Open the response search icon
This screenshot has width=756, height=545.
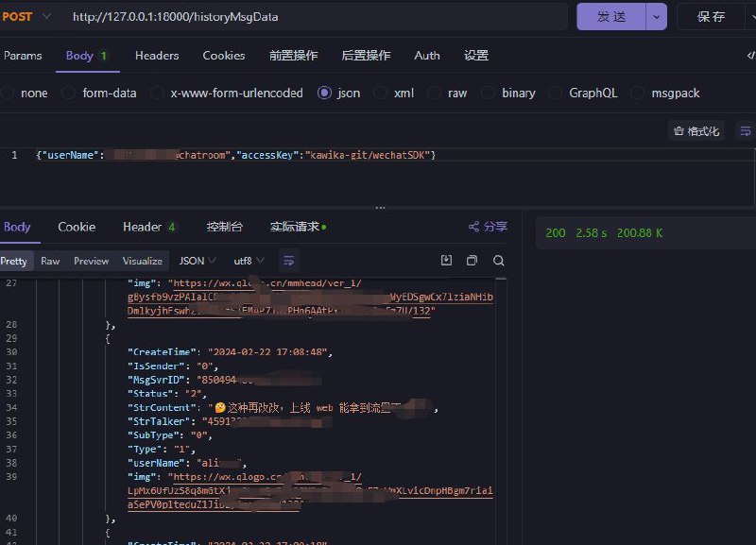498,261
